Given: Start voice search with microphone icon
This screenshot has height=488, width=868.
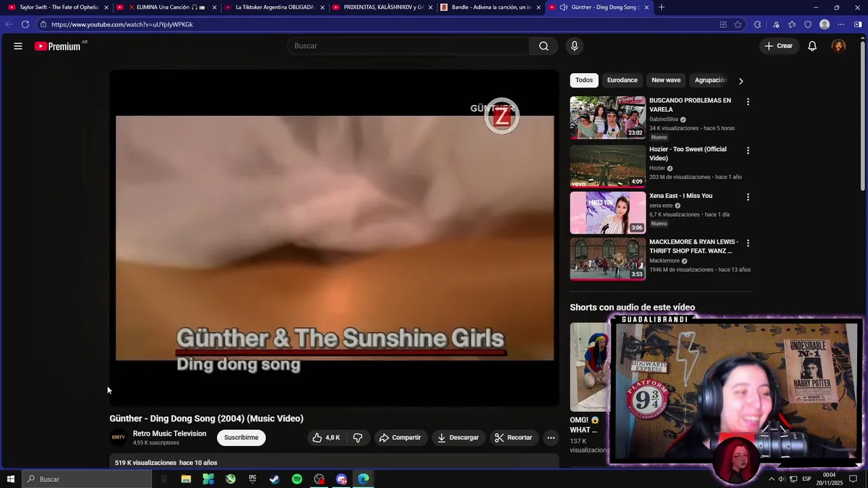Looking at the screenshot, I should tap(574, 46).
